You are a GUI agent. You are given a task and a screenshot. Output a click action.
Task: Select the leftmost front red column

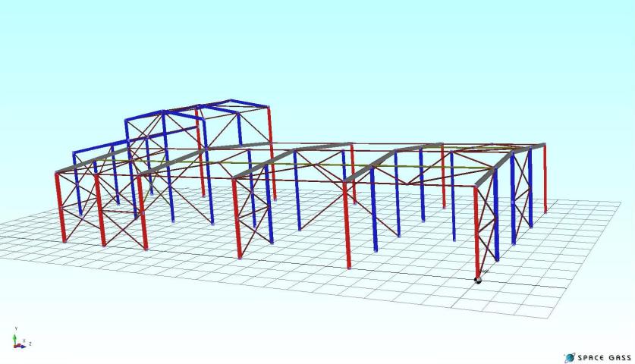[x=61, y=206]
